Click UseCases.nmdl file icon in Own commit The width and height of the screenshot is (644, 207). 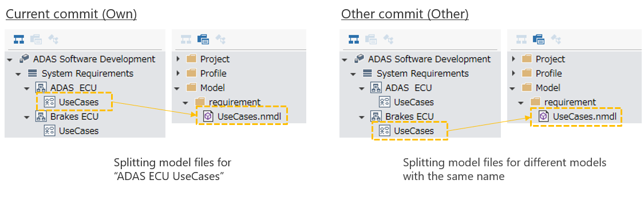click(x=208, y=116)
